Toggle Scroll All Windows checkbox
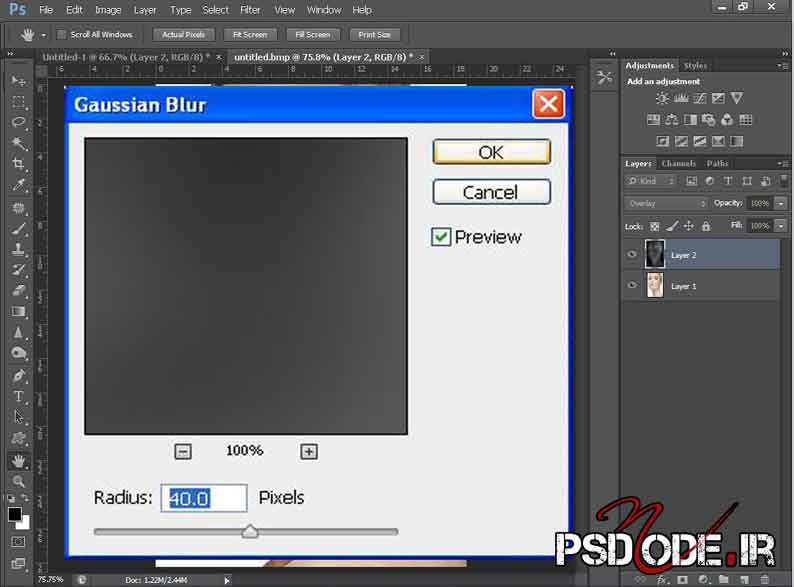794x587 pixels. click(x=62, y=34)
